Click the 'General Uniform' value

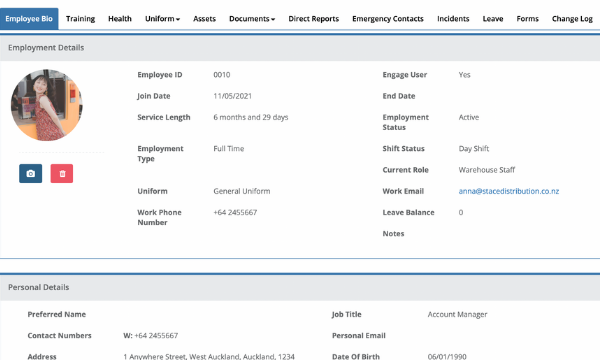(x=241, y=191)
